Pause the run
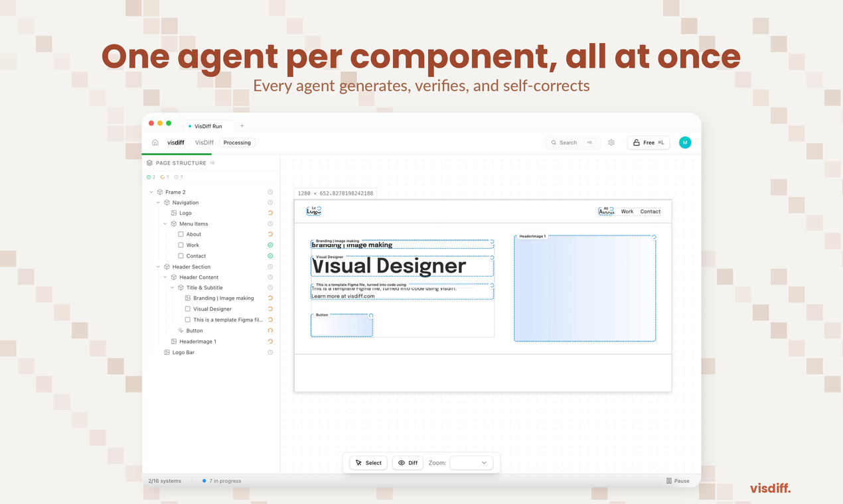Screen dimensions: 843x504 (x=678, y=481)
